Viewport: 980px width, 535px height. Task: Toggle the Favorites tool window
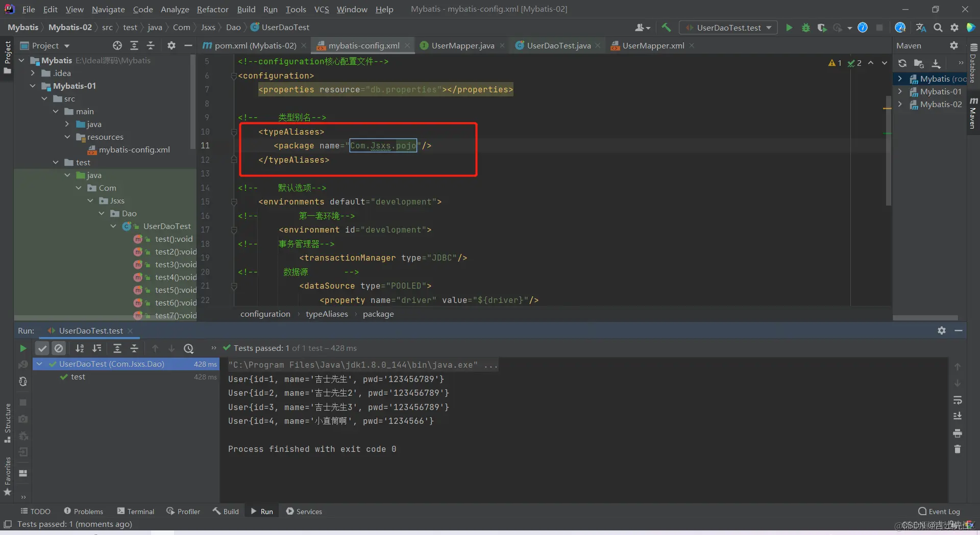click(x=7, y=476)
